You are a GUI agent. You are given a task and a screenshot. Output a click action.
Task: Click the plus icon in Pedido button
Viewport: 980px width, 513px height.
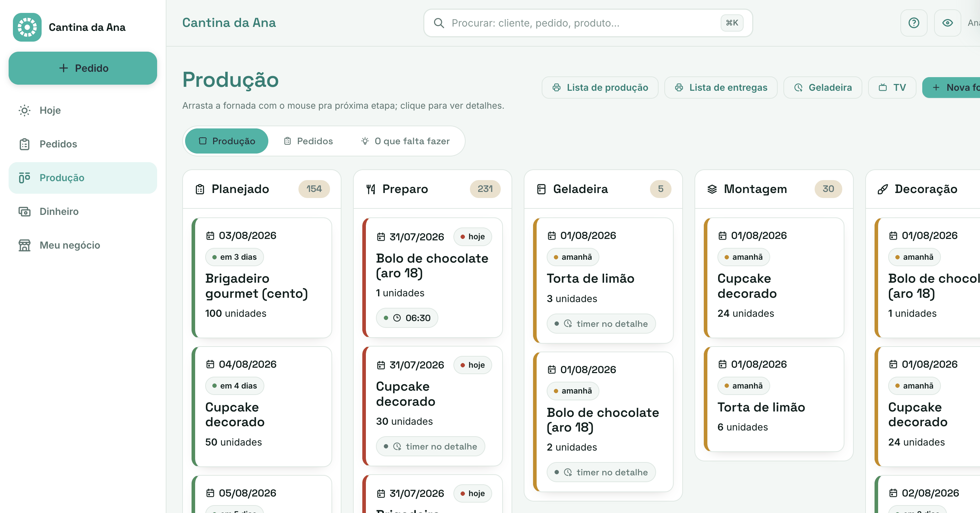click(63, 68)
